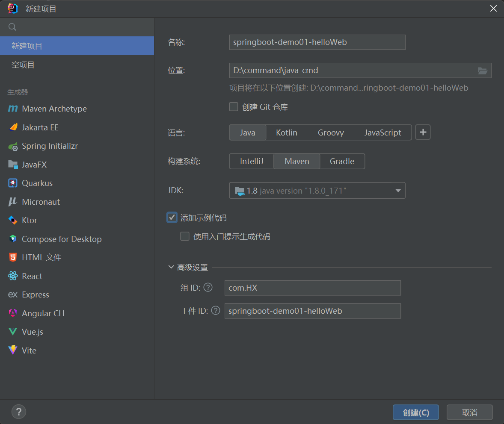The width and height of the screenshot is (504, 424).
Task: Enable the 创建 Git 仓库 checkbox
Action: tap(234, 107)
